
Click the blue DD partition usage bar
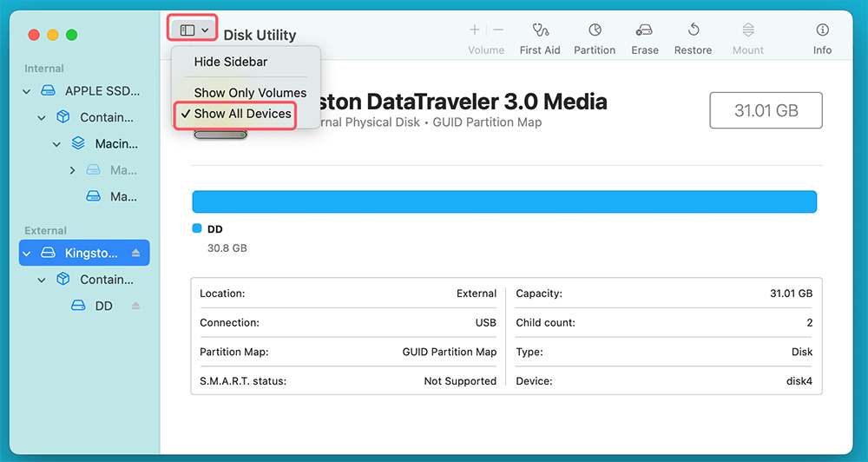(503, 201)
